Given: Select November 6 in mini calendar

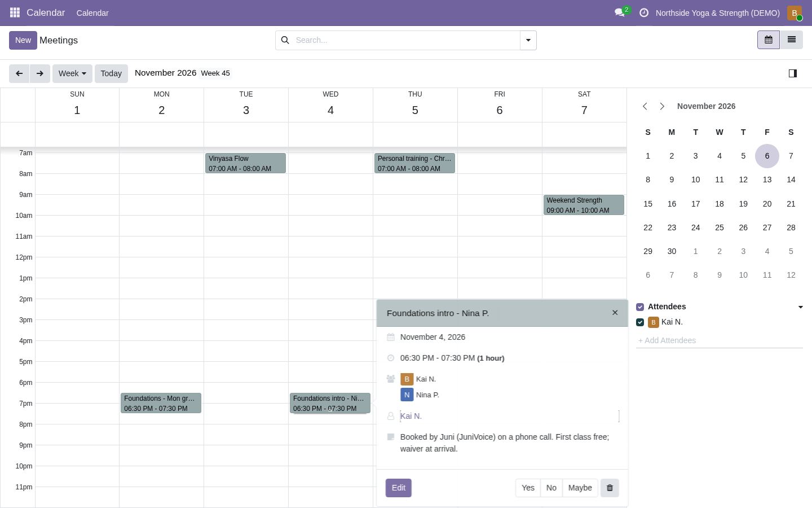Looking at the screenshot, I should (767, 156).
